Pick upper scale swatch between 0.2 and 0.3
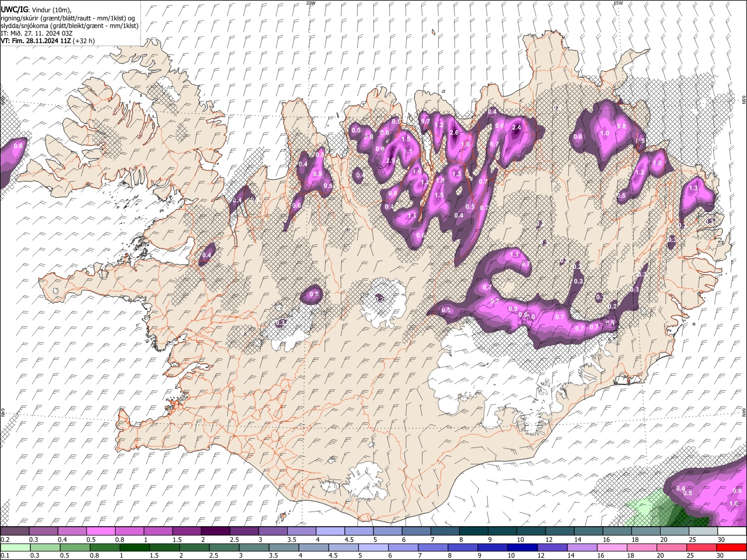Screen dimensions: 747x560 click(x=15, y=531)
